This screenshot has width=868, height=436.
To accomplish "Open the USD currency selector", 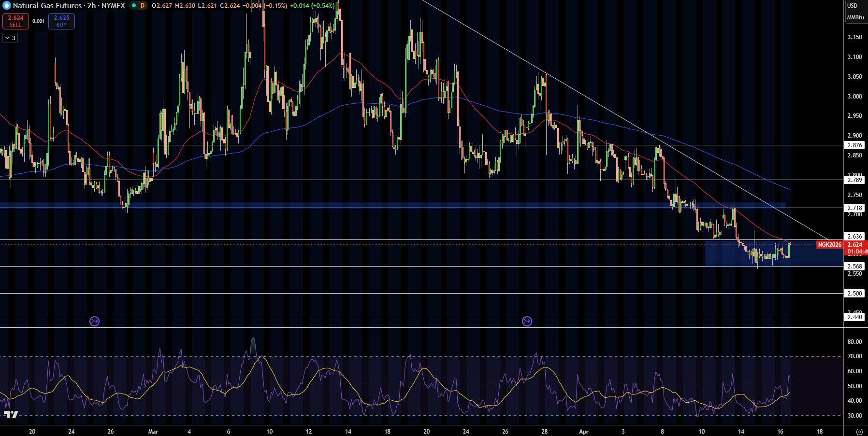I will 852,6.
